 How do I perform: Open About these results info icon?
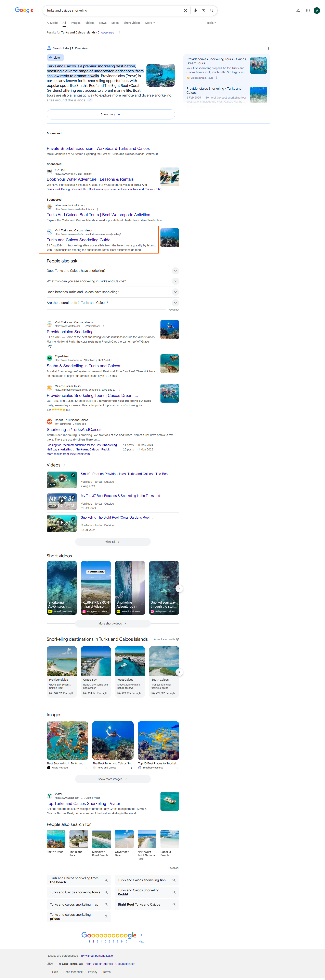tap(178, 639)
